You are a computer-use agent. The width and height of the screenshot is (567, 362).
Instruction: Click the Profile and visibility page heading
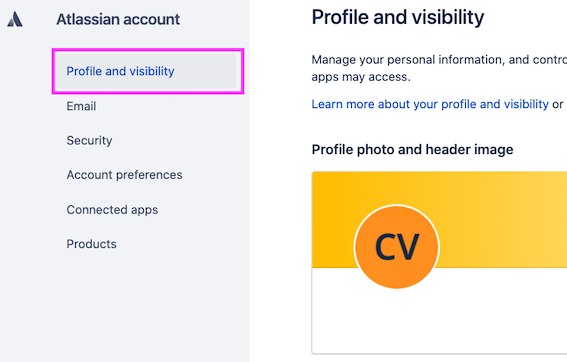398,17
